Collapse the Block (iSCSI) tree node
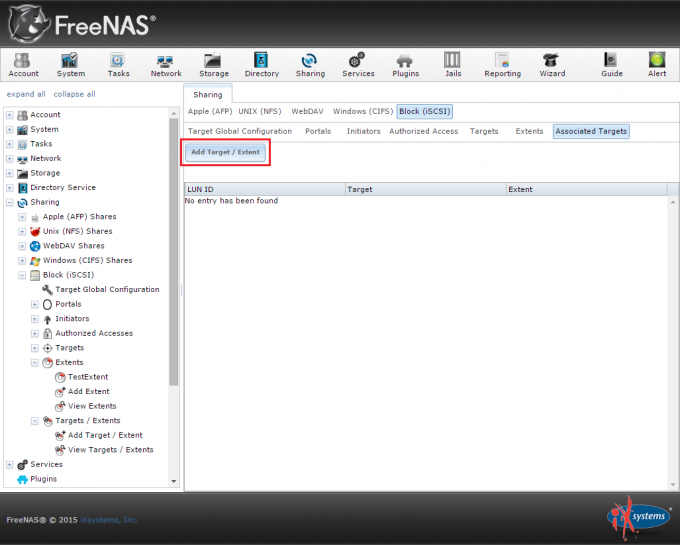The image size is (680, 545). (22, 275)
